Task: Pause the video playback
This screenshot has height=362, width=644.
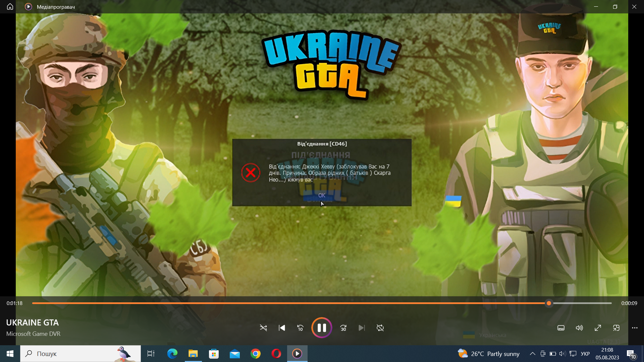Action: pyautogui.click(x=322, y=328)
